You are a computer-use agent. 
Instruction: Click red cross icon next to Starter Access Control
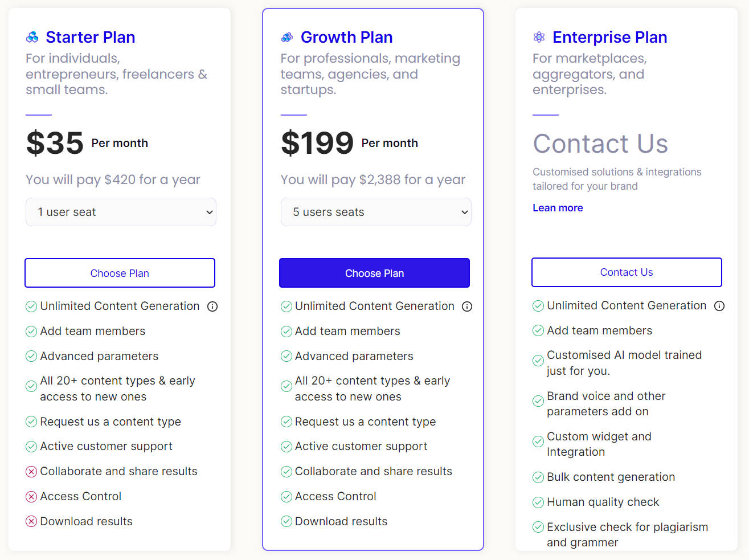coord(31,497)
